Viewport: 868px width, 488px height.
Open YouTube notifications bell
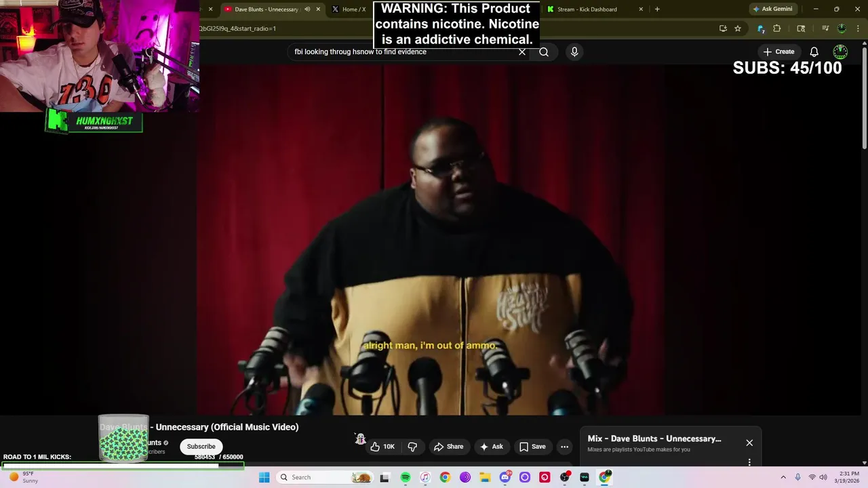[x=814, y=52]
